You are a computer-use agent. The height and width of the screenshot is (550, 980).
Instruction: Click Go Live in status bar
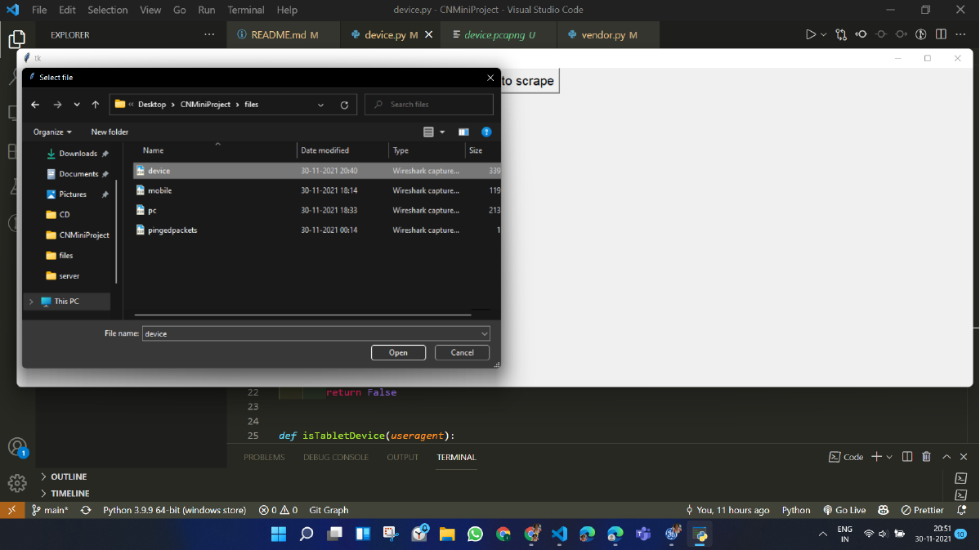844,510
